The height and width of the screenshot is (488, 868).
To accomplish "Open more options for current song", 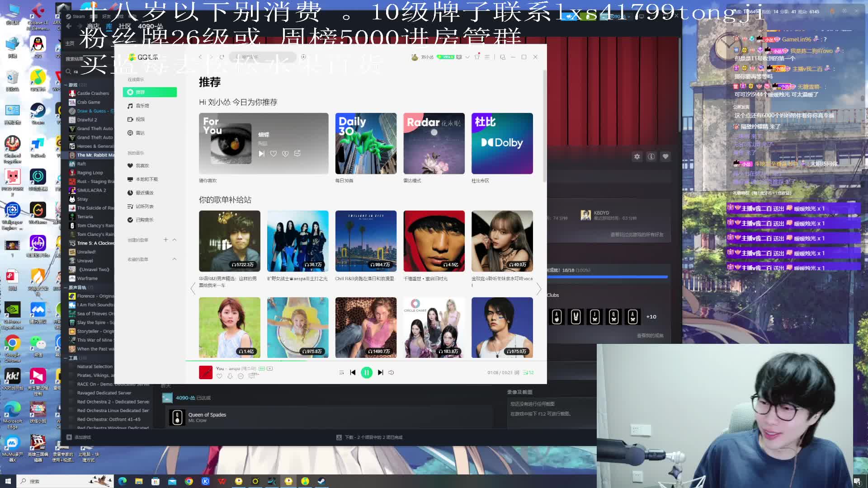I will (241, 376).
